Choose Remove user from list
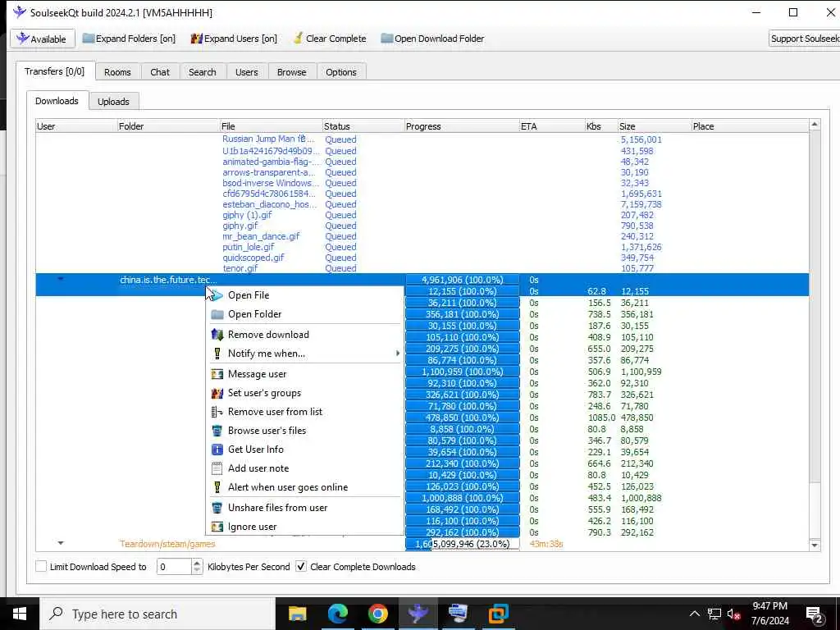This screenshot has width=840, height=630. (x=305, y=412)
